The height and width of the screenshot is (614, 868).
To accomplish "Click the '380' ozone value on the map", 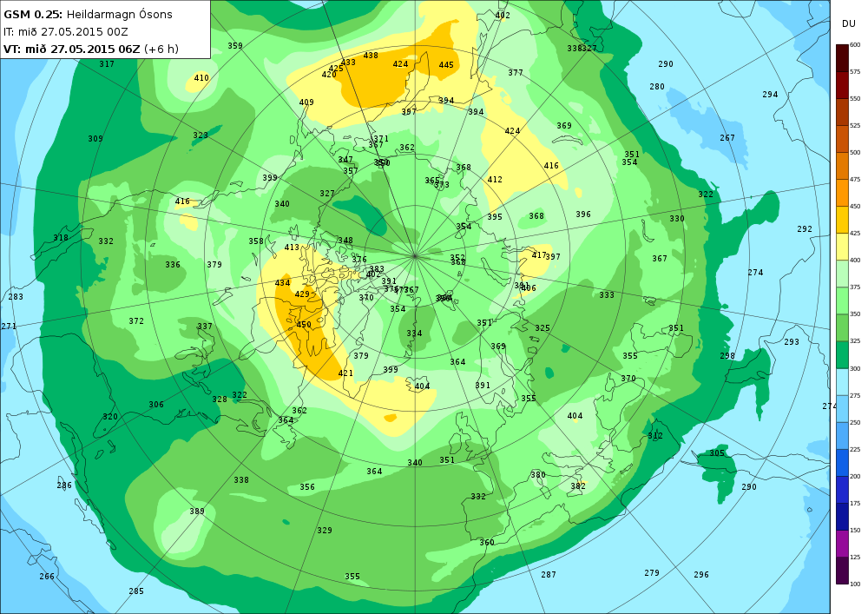I will click(538, 475).
